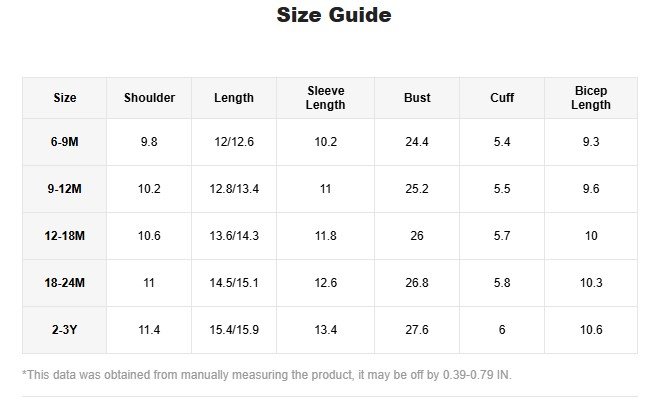Click the Bicep Length column header
Screen dimensions: 656x404
590,98
